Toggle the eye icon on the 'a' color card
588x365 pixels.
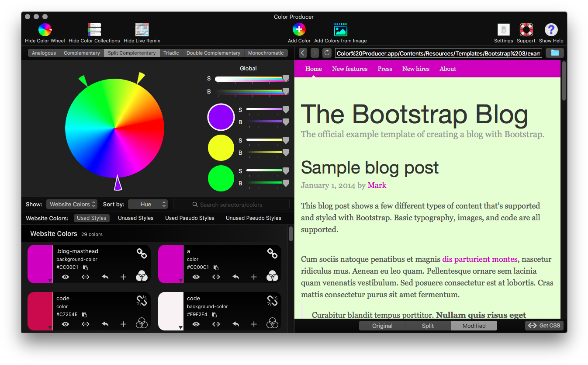click(196, 277)
